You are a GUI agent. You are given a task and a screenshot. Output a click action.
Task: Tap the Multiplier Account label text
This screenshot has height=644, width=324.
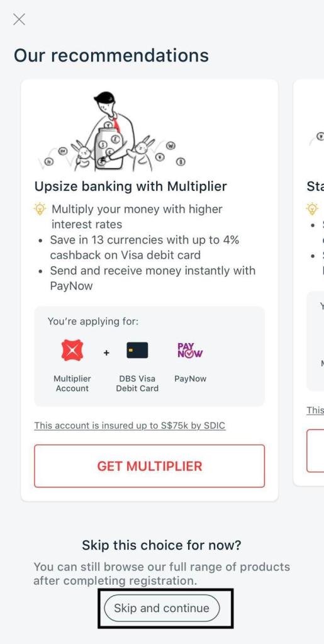pos(72,383)
